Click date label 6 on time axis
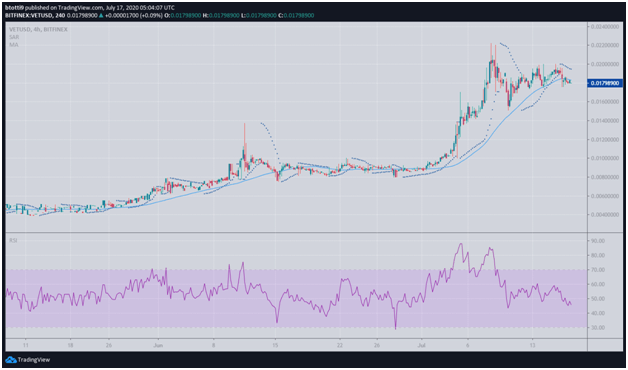 467,345
